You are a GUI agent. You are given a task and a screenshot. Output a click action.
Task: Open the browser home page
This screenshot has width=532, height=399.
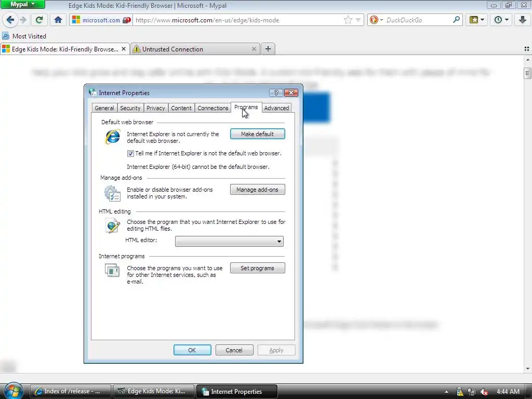click(58, 20)
